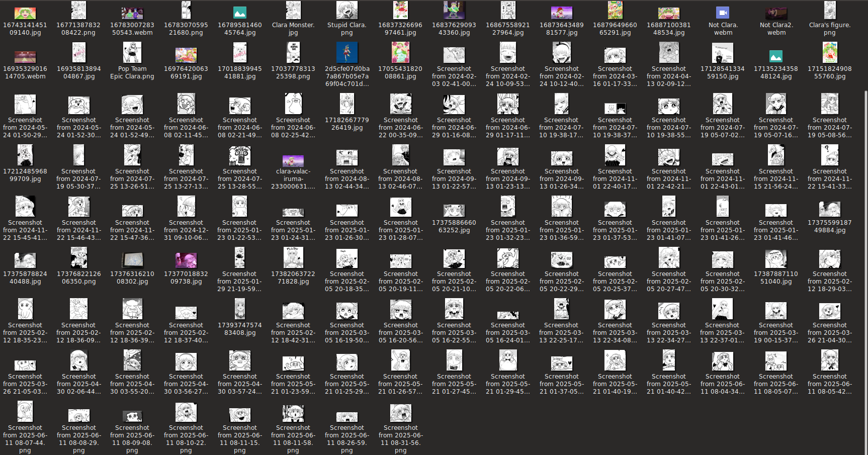The image size is (868, 455).
Task: Select the 1713523435848124.jpg image placeholder icon
Action: [776, 56]
